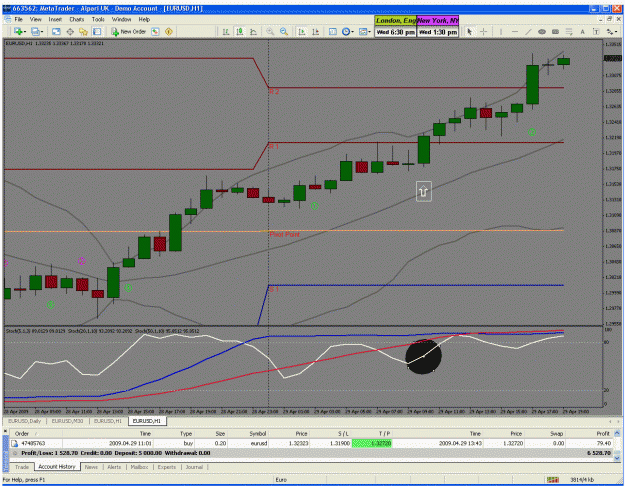Screen dimensions: 625x486
Task: Open the Periods clock icon
Action: (346, 31)
